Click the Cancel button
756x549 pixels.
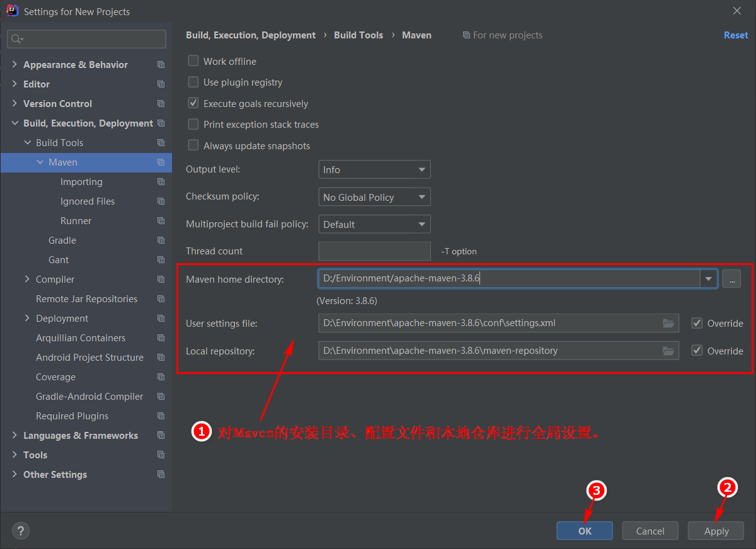tap(650, 531)
